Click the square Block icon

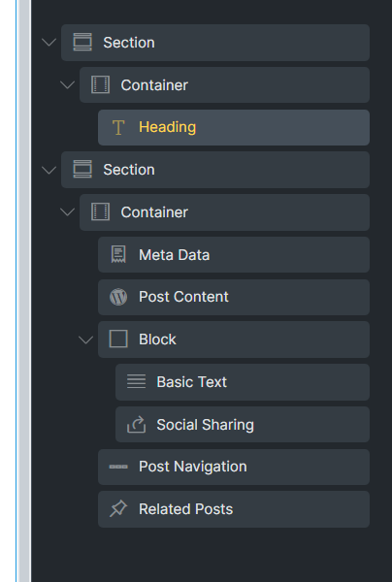point(118,339)
